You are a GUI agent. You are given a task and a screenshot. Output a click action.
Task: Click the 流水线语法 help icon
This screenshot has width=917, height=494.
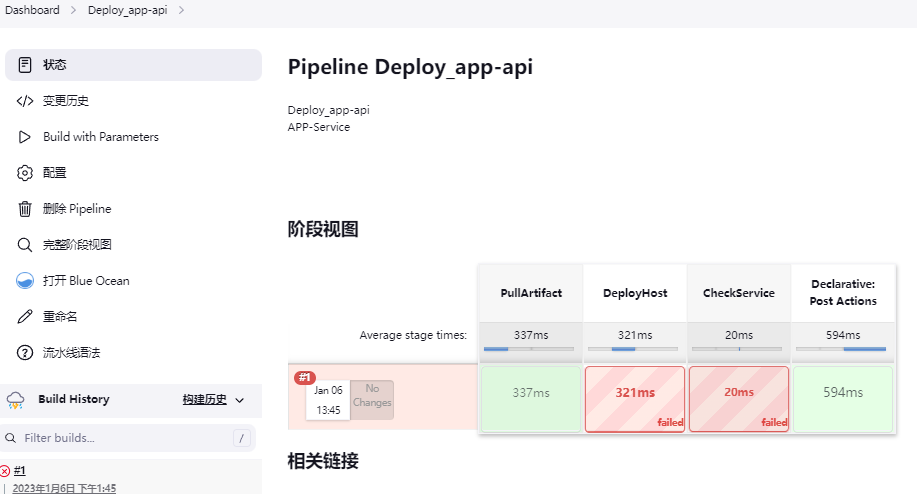pyautogui.click(x=25, y=353)
